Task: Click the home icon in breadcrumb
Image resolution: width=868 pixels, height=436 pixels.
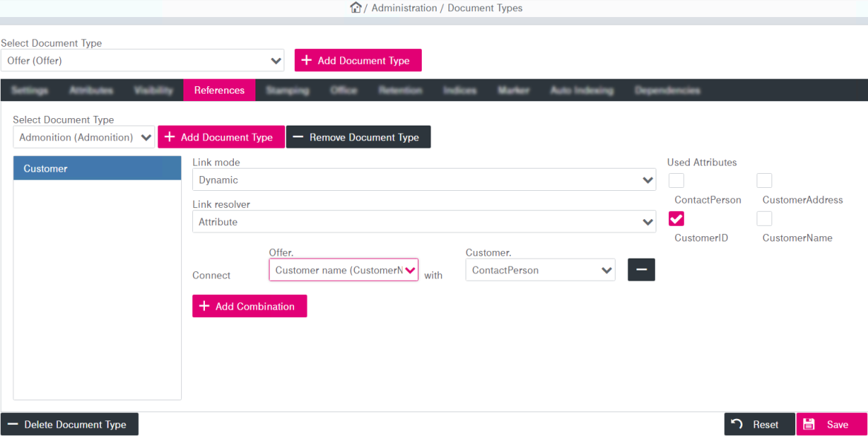Action: [x=356, y=7]
